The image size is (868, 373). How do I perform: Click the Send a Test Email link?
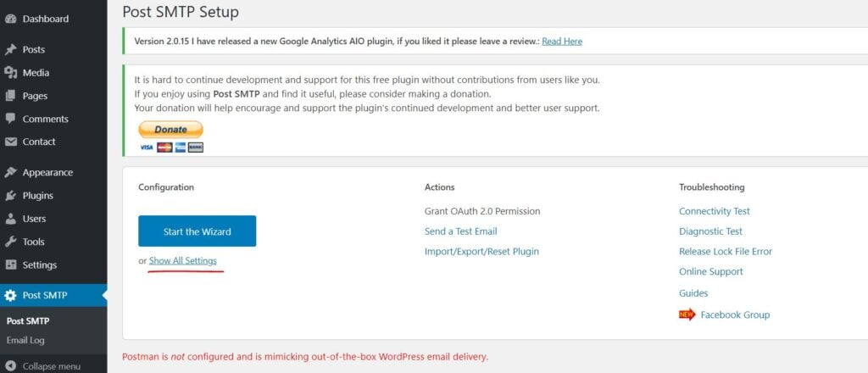pyautogui.click(x=460, y=231)
